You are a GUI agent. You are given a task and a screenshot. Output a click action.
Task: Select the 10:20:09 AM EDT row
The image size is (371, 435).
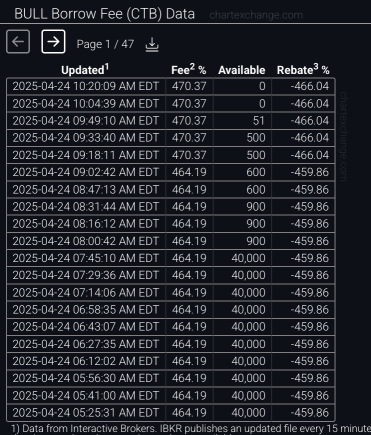(x=171, y=86)
